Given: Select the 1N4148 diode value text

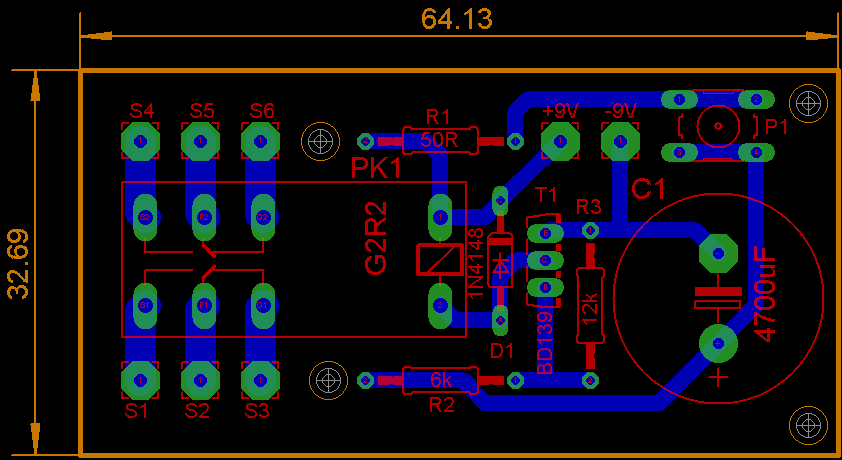Looking at the screenshot, I should (x=476, y=263).
